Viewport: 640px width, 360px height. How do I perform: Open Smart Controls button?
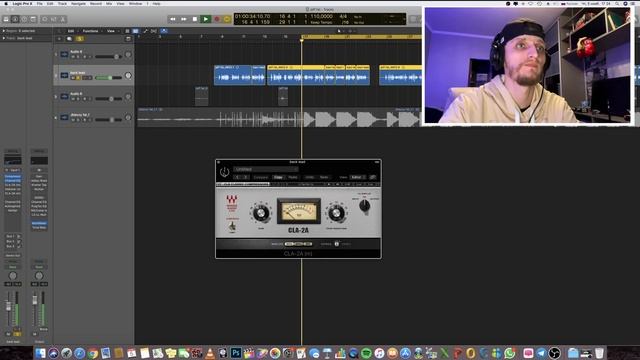coord(44,19)
